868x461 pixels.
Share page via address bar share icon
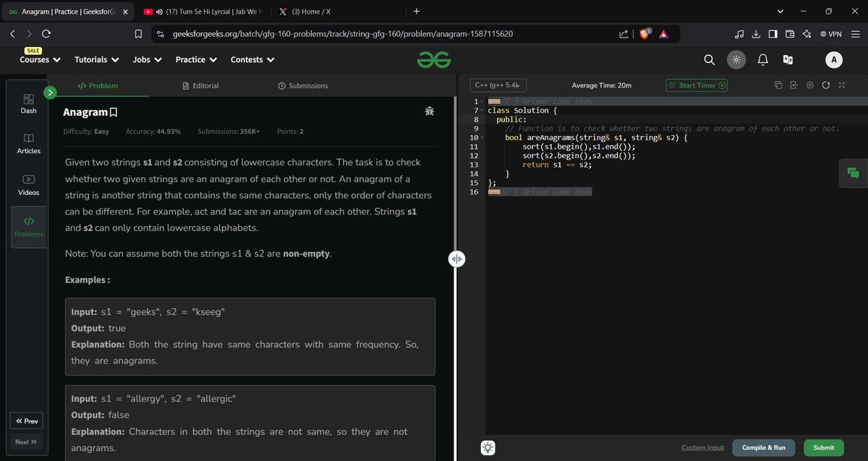pyautogui.click(x=624, y=34)
